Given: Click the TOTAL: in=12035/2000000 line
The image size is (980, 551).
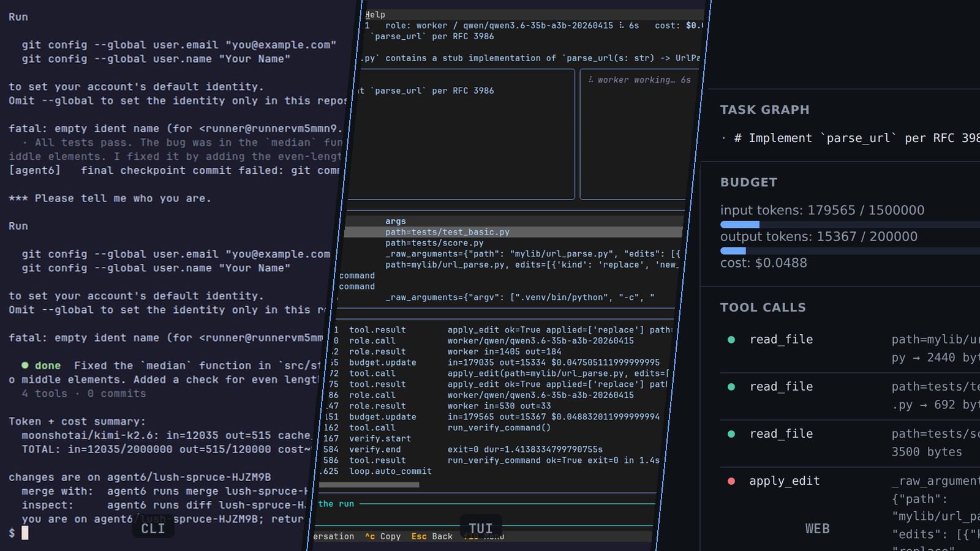Looking at the screenshot, I should click(x=166, y=449).
